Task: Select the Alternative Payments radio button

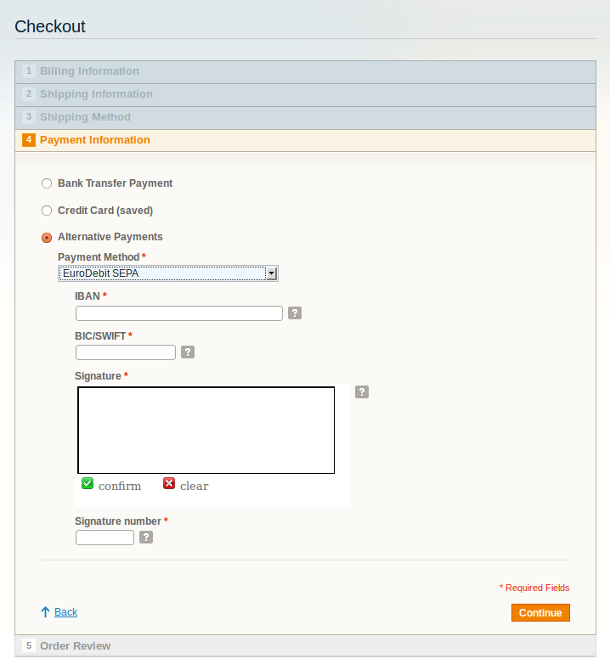Action: (x=47, y=238)
